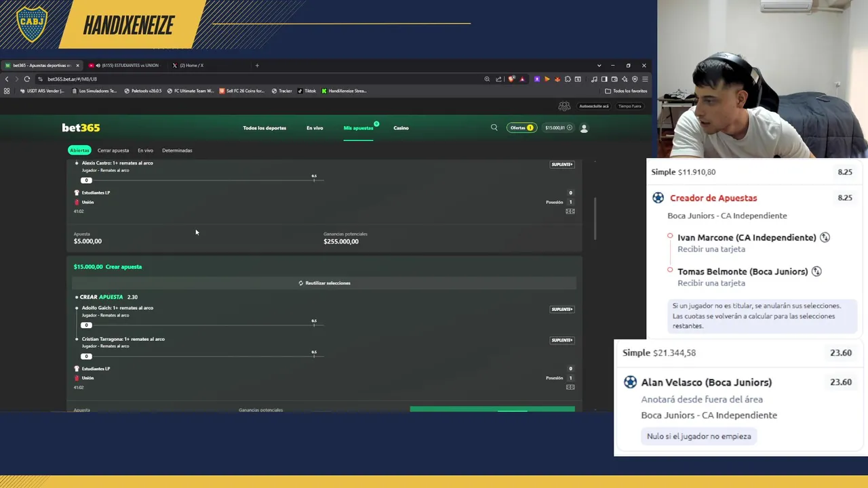The image size is (868, 488).
Task: Open pitch view icon in first bet
Action: [570, 211]
